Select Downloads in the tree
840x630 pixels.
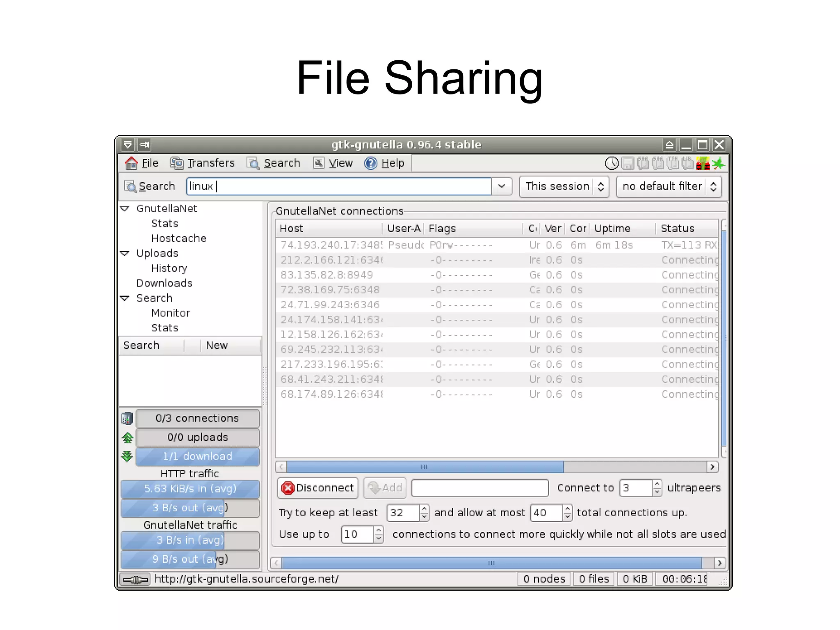pos(164,283)
